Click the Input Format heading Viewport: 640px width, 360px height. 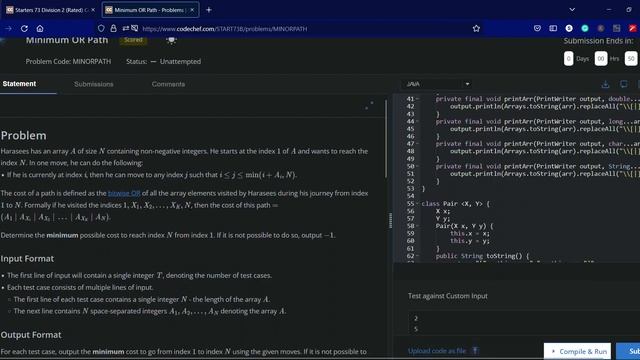click(27, 259)
